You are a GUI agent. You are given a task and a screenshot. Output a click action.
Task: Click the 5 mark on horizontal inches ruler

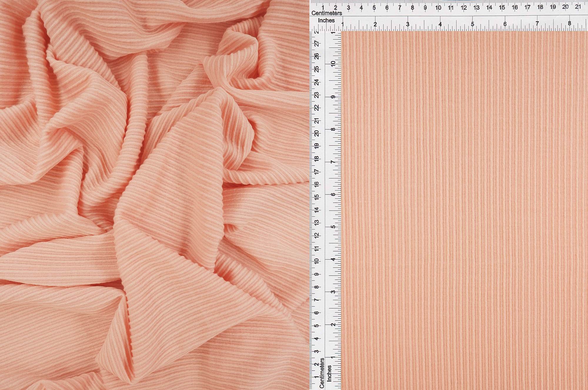pyautogui.click(x=472, y=24)
